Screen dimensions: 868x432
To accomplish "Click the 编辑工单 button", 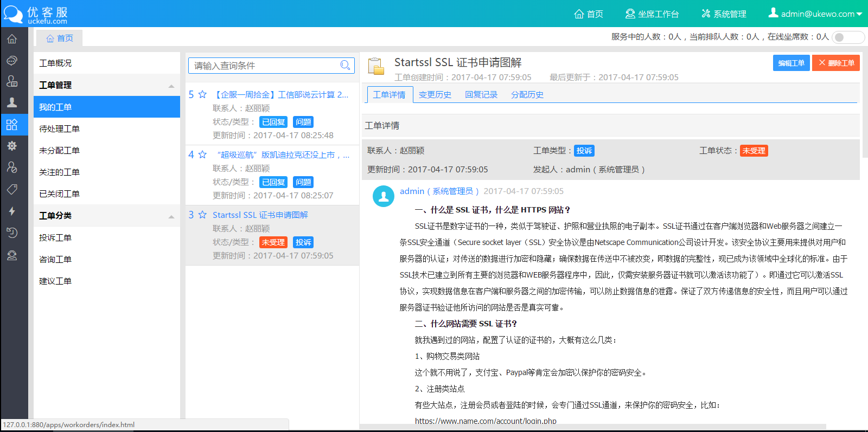I will pyautogui.click(x=791, y=63).
